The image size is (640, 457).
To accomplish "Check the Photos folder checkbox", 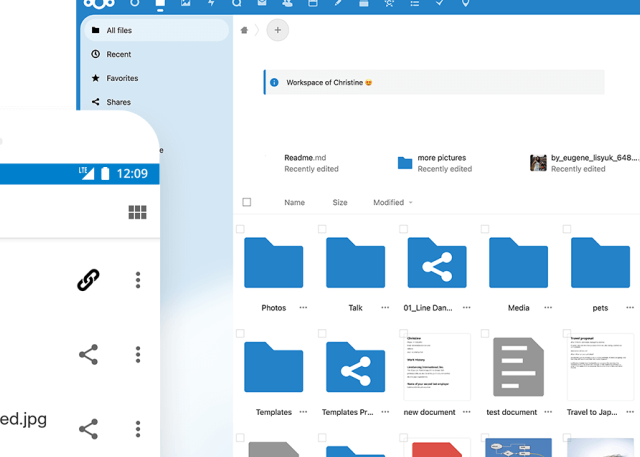I will (x=240, y=229).
